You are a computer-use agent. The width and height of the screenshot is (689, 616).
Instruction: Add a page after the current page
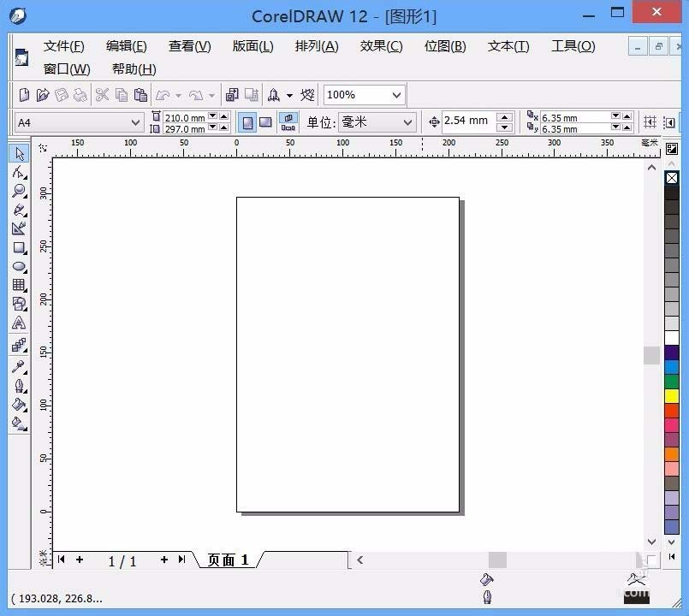163,560
